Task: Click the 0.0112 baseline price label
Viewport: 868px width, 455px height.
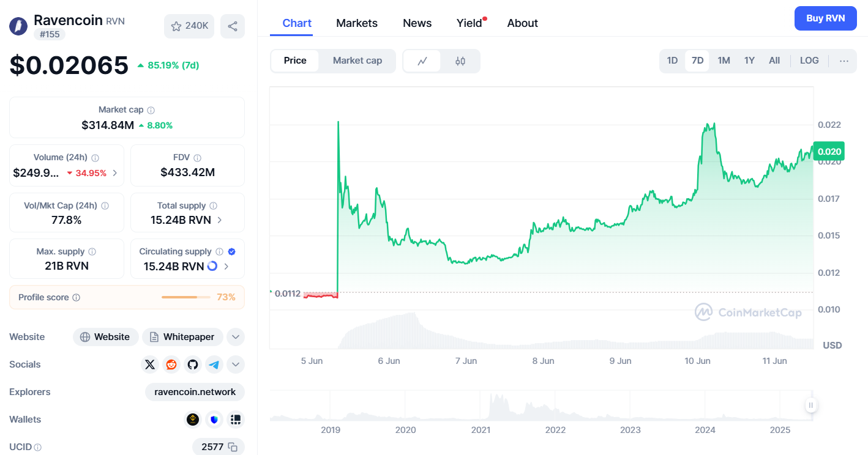Action: [288, 294]
